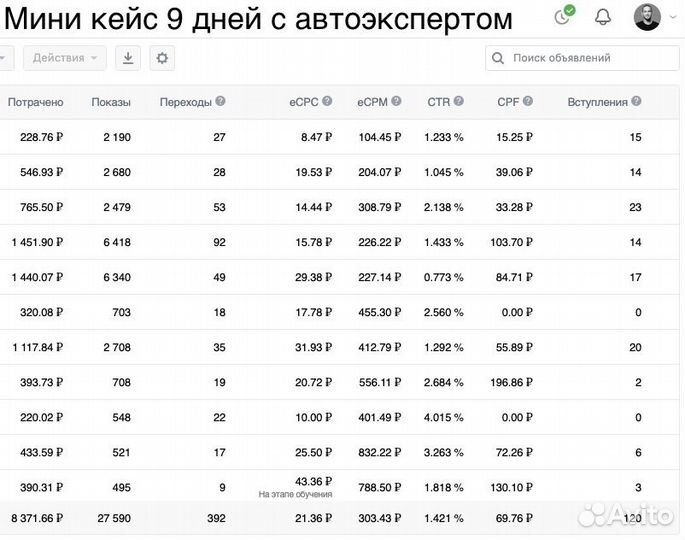
Task: Click the 92 clicks value
Action: 219,242
